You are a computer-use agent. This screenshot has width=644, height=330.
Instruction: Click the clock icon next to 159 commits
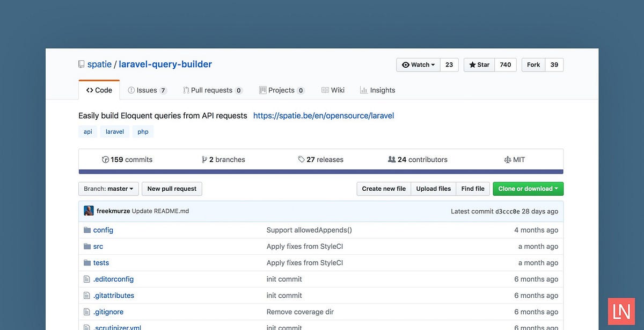(106, 159)
